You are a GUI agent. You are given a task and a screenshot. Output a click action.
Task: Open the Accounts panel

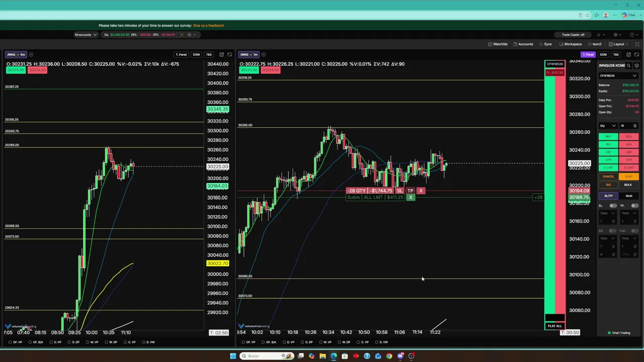(x=523, y=44)
